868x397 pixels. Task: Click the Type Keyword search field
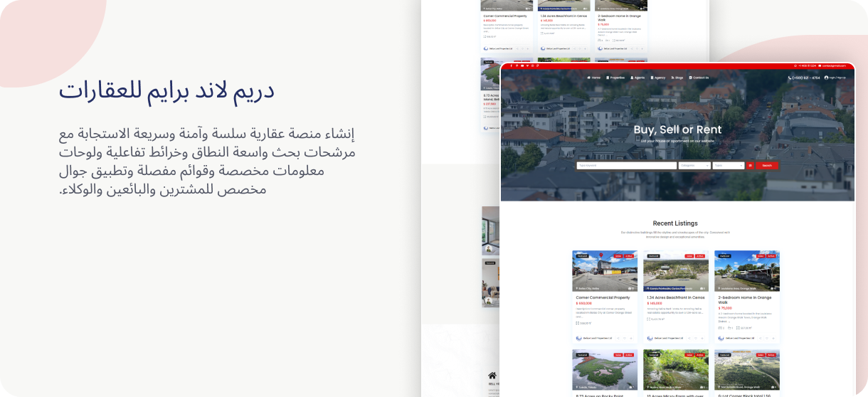point(626,166)
